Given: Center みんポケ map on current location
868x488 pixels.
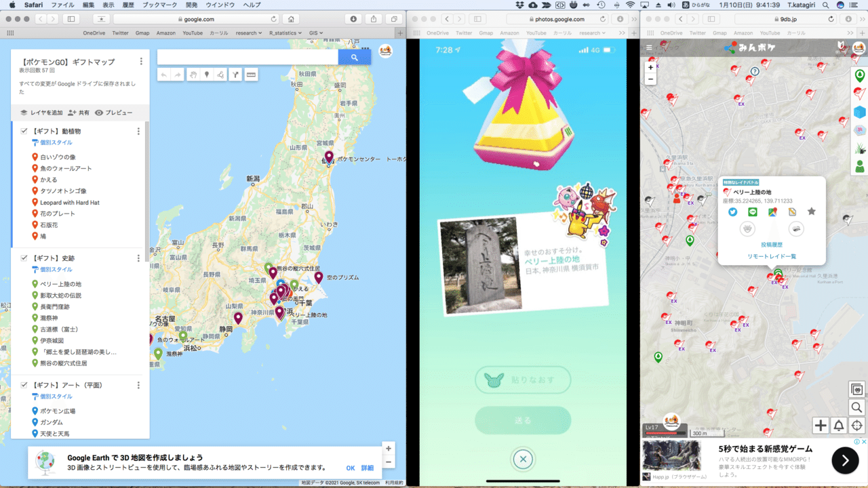Looking at the screenshot, I should coord(856,425).
